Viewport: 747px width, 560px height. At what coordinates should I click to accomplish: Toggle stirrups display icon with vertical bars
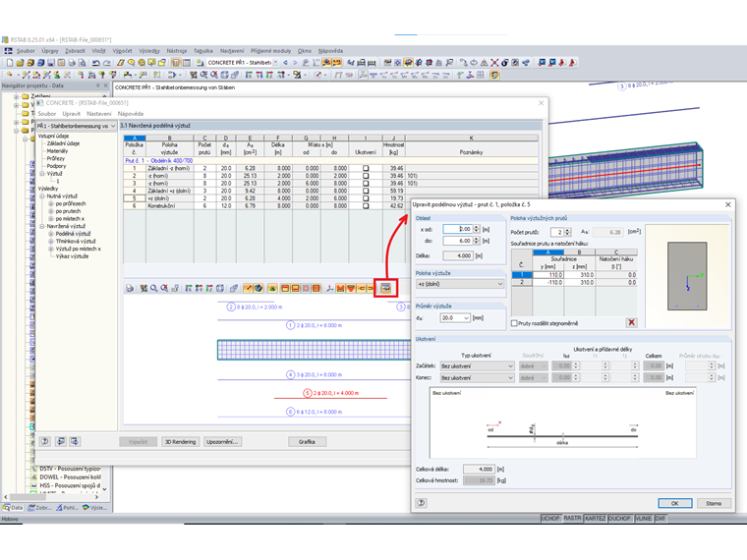click(316, 289)
